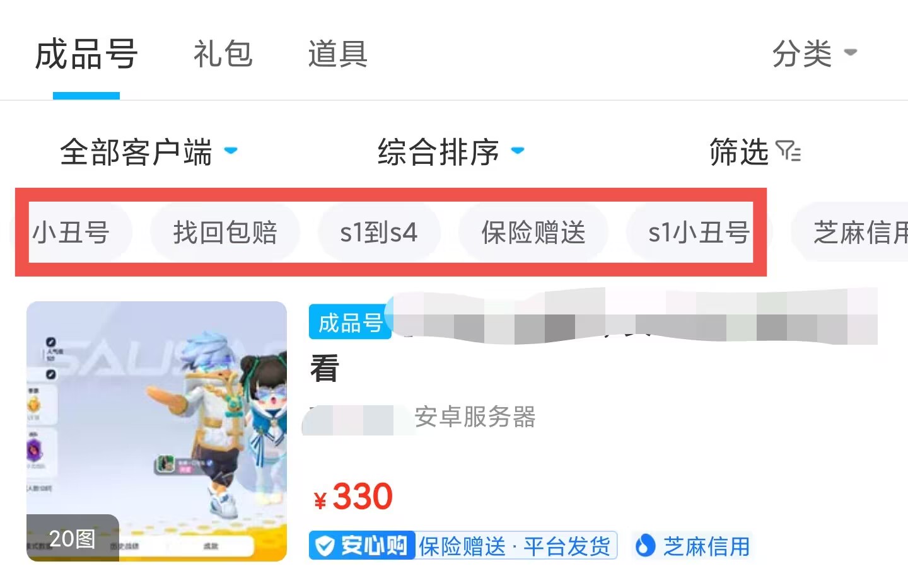Click the 保险赠送·平台发货 badge

point(515,546)
